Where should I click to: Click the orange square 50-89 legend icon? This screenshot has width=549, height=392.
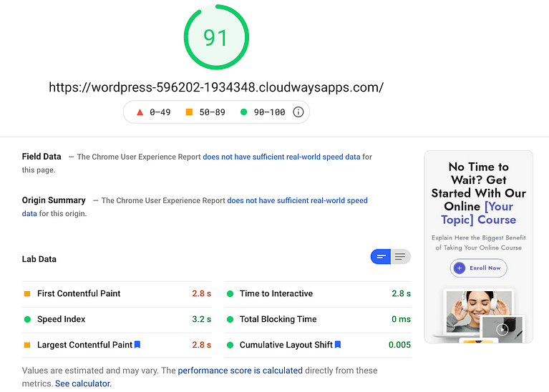(189, 112)
